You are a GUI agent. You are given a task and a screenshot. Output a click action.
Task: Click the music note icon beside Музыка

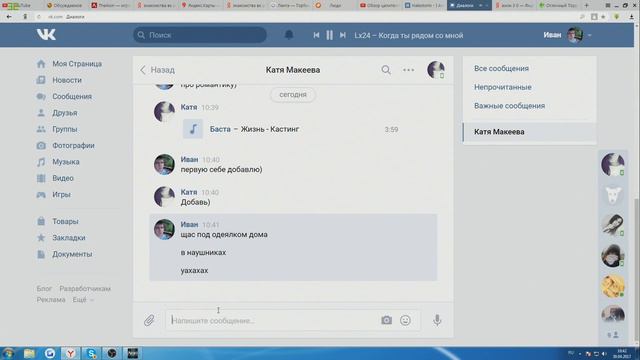(41, 162)
